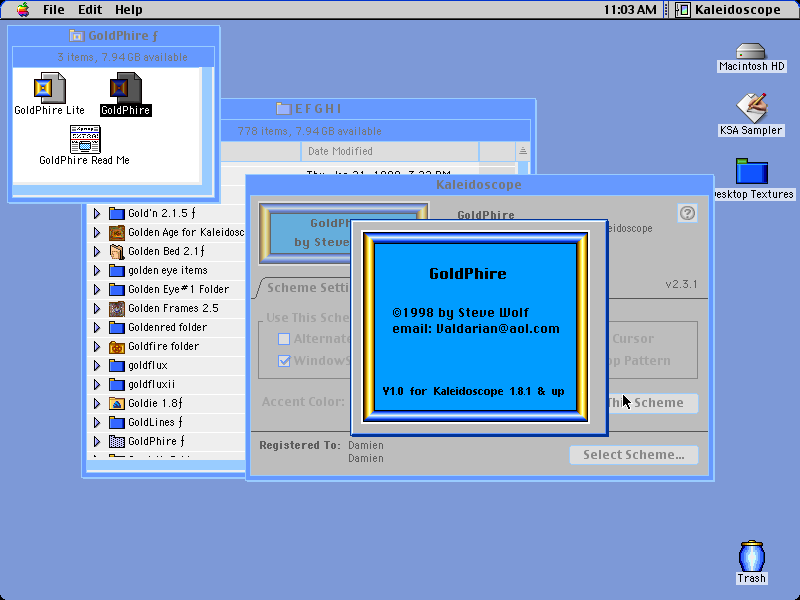Select the GoldLines ƒ folder name

156,422
